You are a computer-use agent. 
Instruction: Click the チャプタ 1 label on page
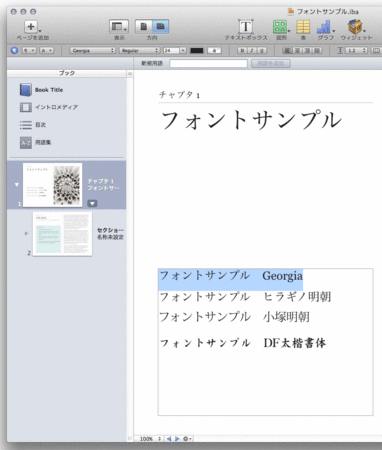(180, 95)
